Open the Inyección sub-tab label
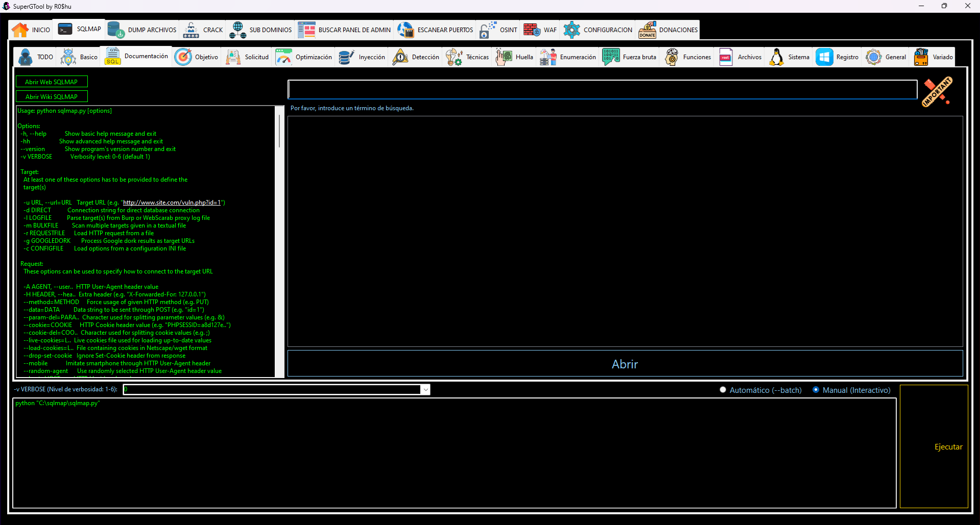Viewport: 980px width, 525px height. tap(372, 57)
